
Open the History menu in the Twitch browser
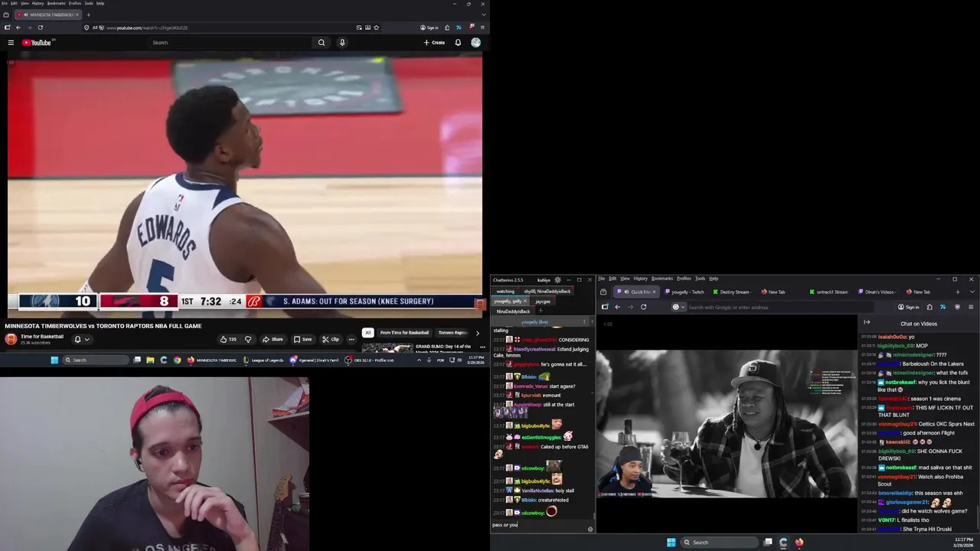pos(640,279)
